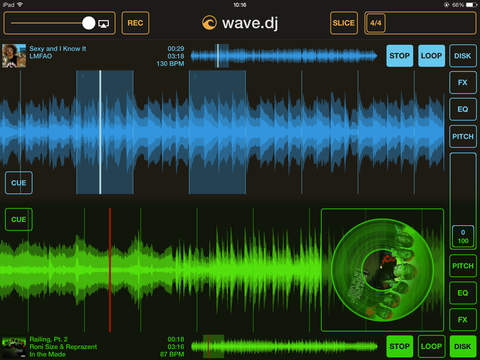Image resolution: width=480 pixels, height=360 pixels.
Task: Click the green deck elapsed time 00:18
Action: [176, 339]
